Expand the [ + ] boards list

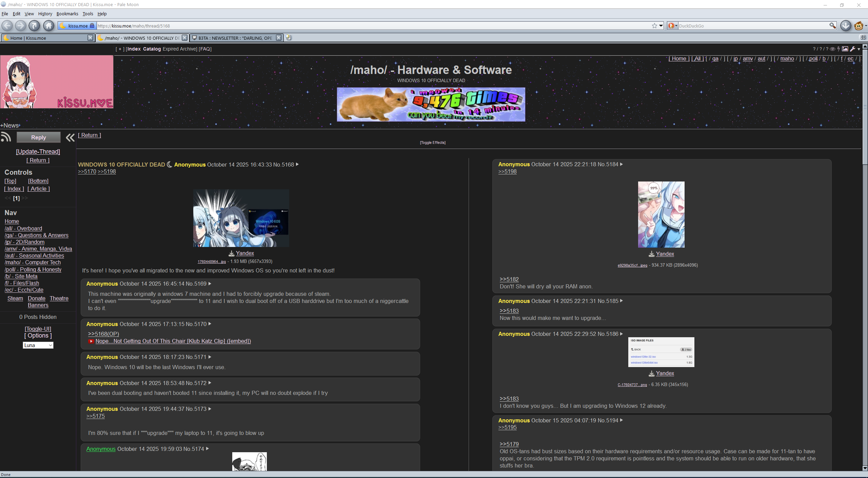coord(120,49)
